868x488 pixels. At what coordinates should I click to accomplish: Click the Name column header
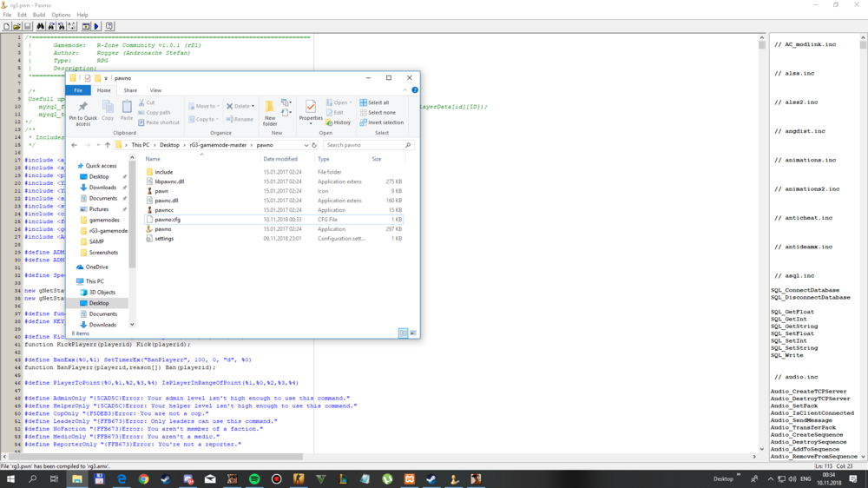coord(153,159)
